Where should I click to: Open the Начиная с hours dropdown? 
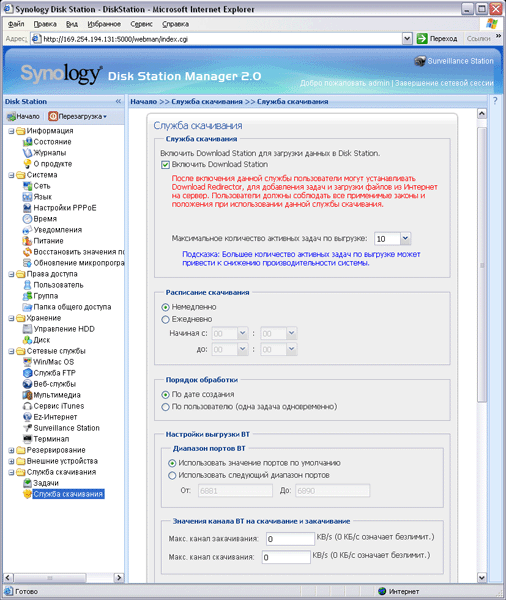point(243,334)
